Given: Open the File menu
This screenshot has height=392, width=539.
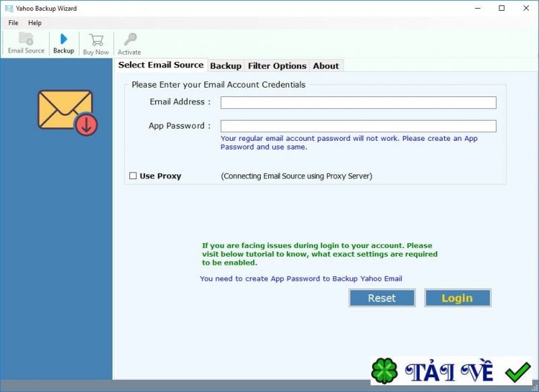Looking at the screenshot, I should pos(13,23).
